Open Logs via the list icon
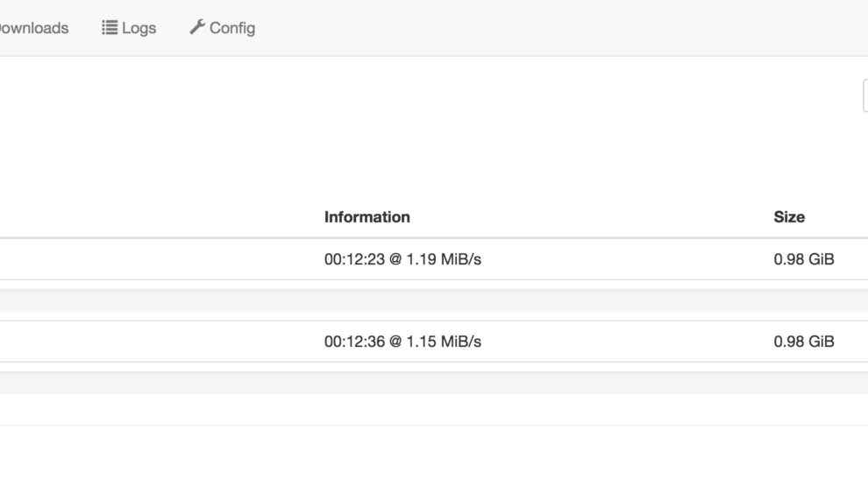Viewport: 868px width, 487px height. click(x=110, y=28)
